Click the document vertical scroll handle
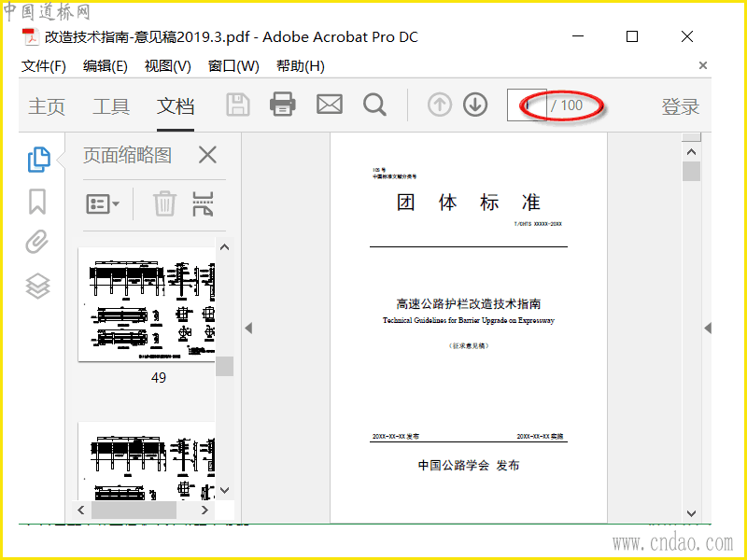The width and height of the screenshot is (747, 560). click(691, 172)
